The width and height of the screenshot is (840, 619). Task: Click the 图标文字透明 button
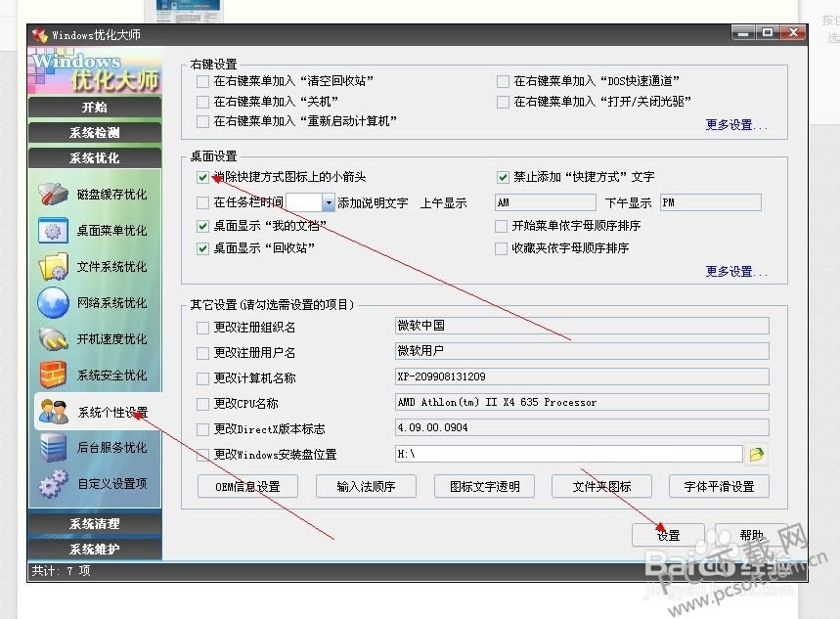484,487
